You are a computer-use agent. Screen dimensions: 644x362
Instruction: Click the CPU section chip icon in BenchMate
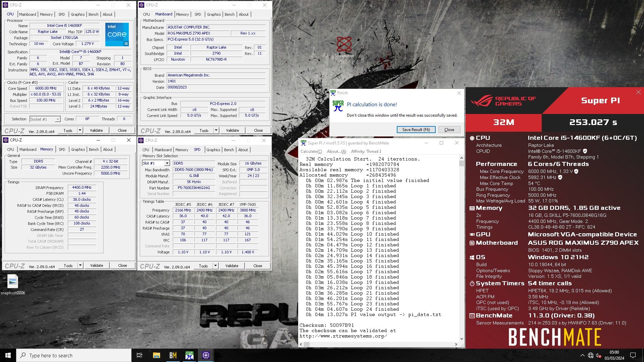click(472, 138)
